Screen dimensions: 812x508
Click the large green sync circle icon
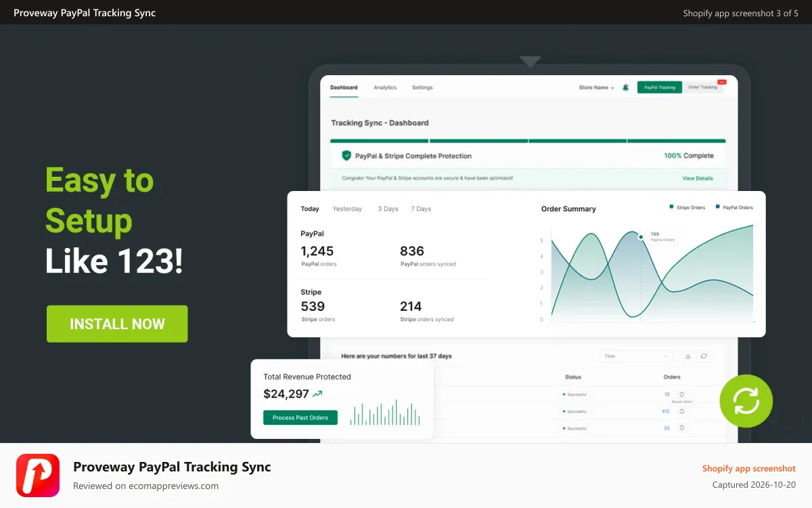coord(746,401)
